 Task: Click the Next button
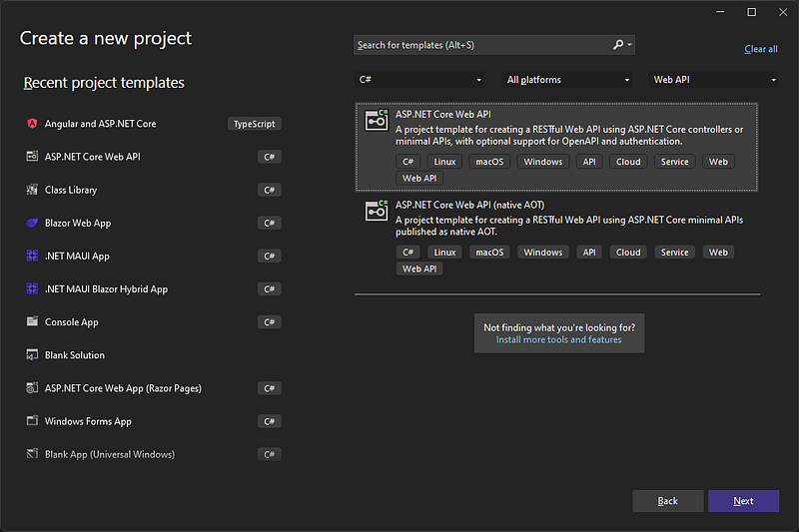743,501
